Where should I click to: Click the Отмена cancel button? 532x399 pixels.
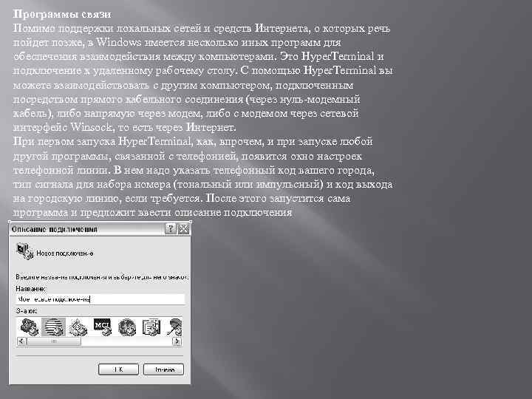pyautogui.click(x=164, y=369)
